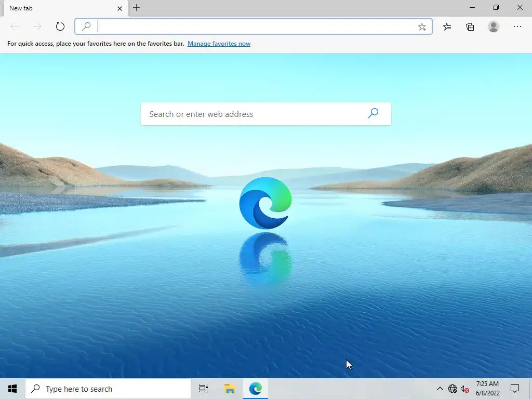Viewport: 532px width, 399px height.
Task: Open the network globe tray icon
Action: 453,389
